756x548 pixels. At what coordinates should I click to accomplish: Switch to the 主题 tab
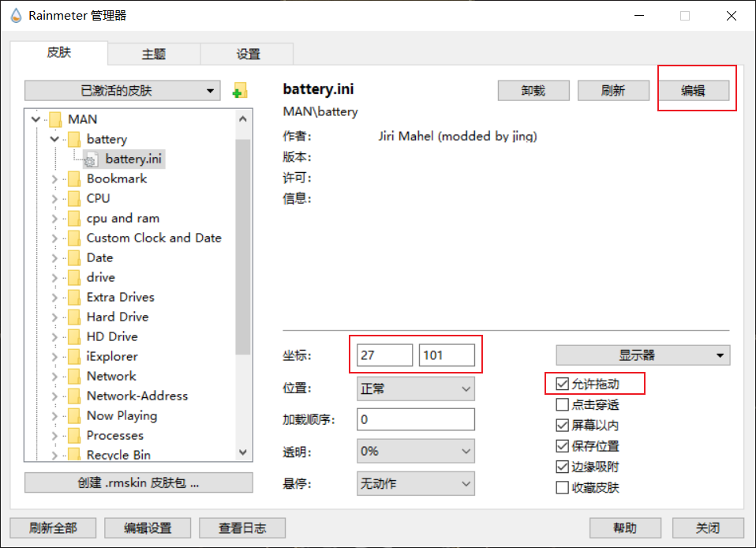pos(154,54)
